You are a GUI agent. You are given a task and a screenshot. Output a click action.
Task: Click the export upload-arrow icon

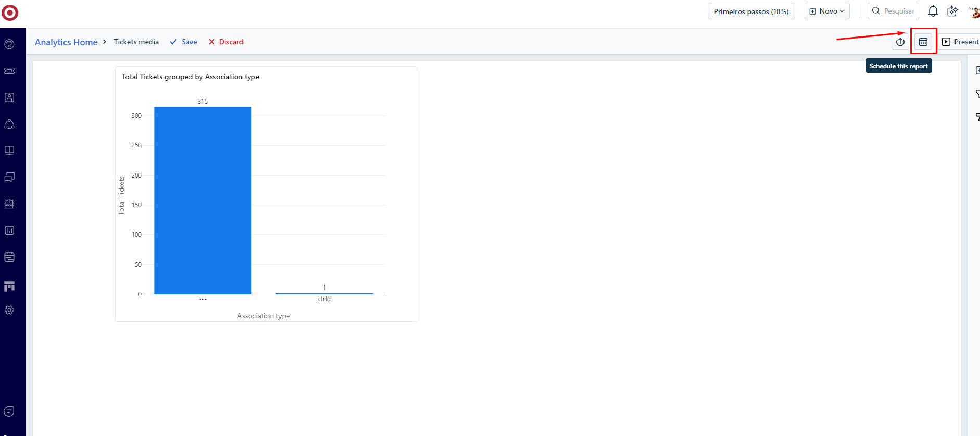tap(900, 42)
